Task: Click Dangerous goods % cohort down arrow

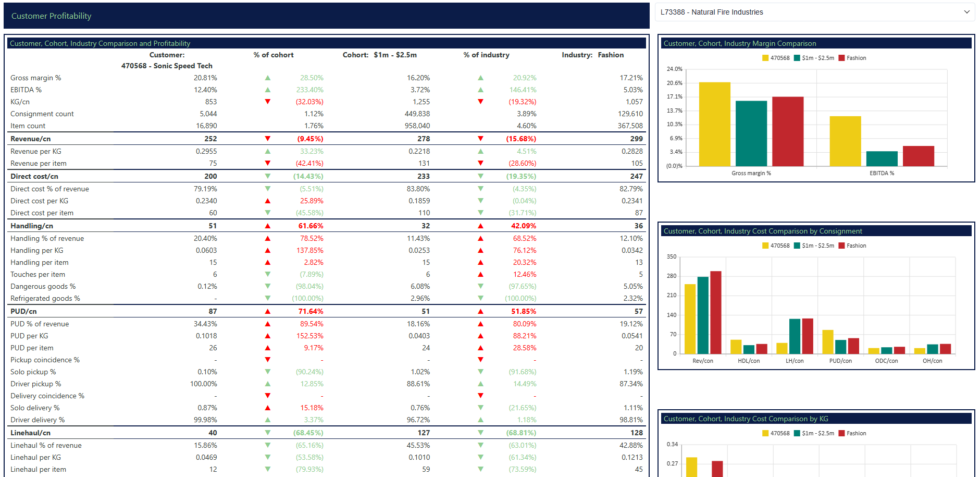Action: 268,286
